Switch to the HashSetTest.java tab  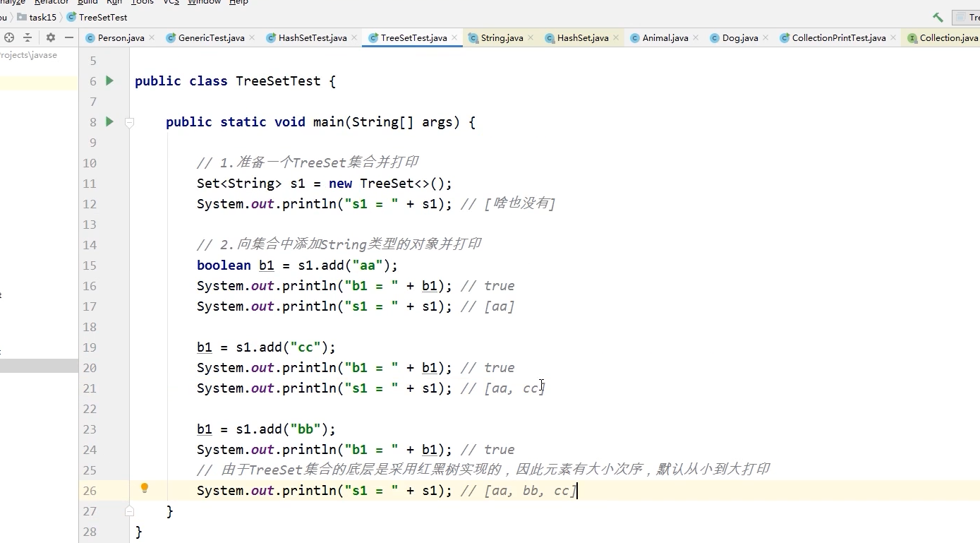pos(313,38)
